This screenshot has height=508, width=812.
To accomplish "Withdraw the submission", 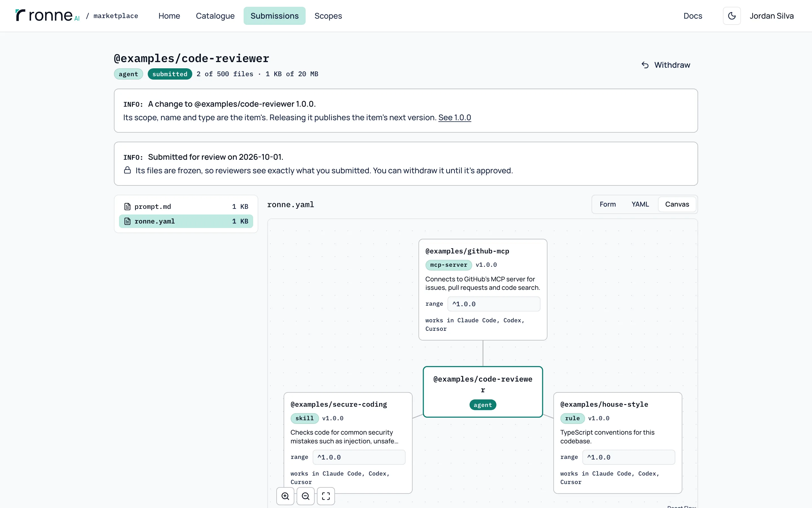I will (x=666, y=65).
